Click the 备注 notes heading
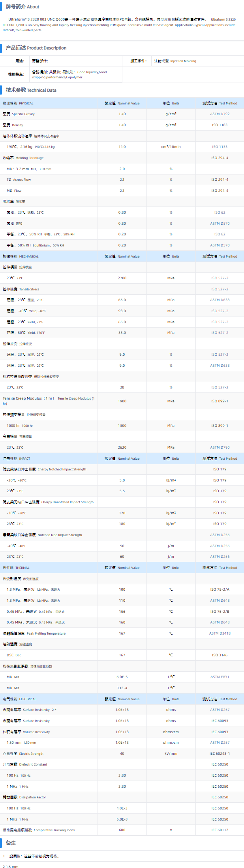Viewport: 244px width, 868px height. point(11,843)
